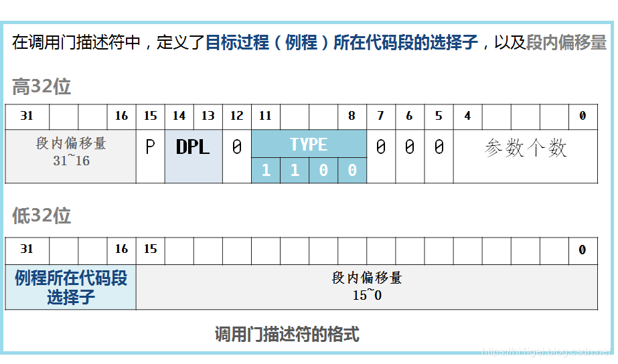Viewport: 618px width, 364px height.
Task: Click bit number 11 header cell
Action: coord(266,116)
